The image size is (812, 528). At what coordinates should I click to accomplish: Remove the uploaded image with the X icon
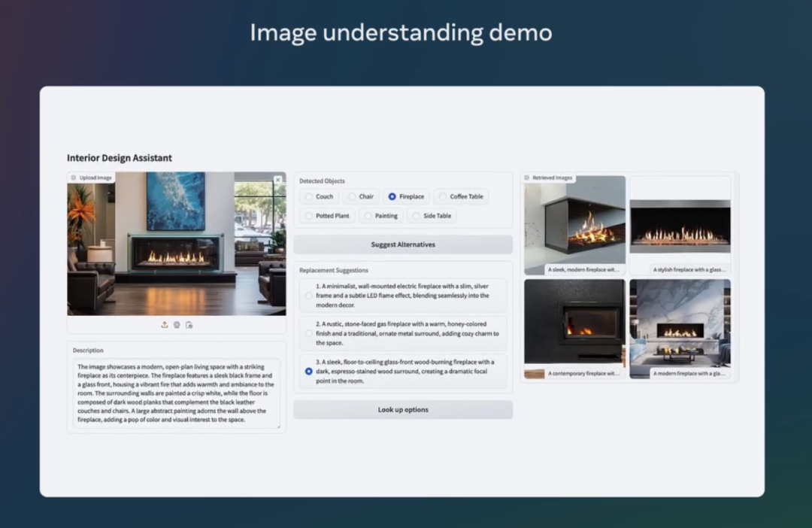[x=277, y=181]
